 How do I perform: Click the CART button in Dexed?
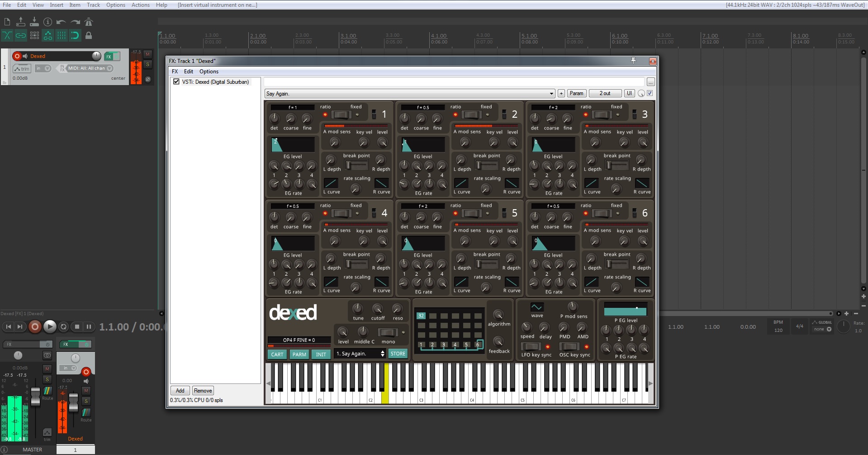277,354
